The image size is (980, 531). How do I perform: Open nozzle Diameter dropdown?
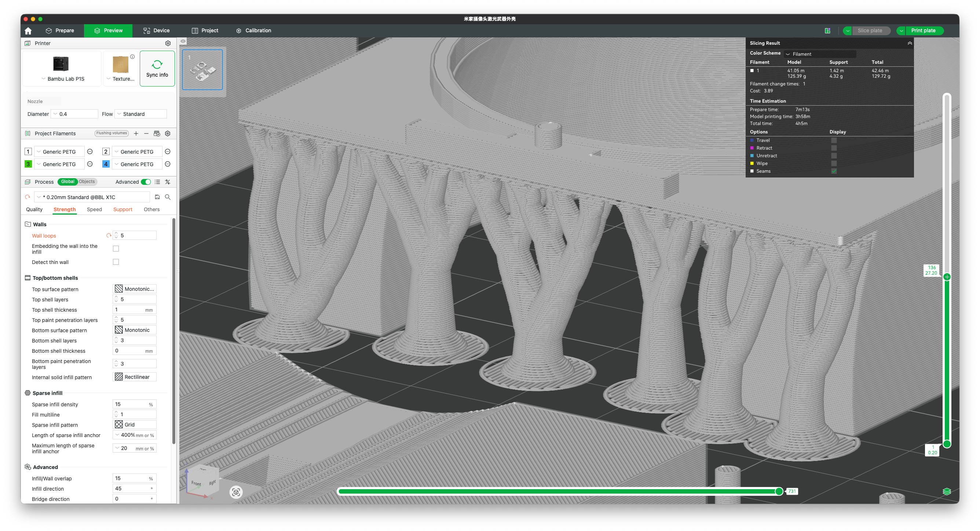pyautogui.click(x=75, y=114)
